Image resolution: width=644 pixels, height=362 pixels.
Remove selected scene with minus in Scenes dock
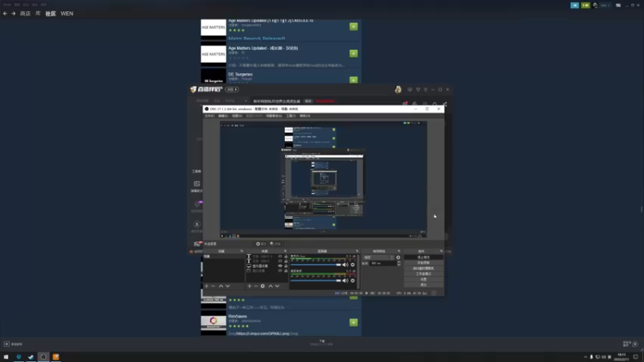213,286
